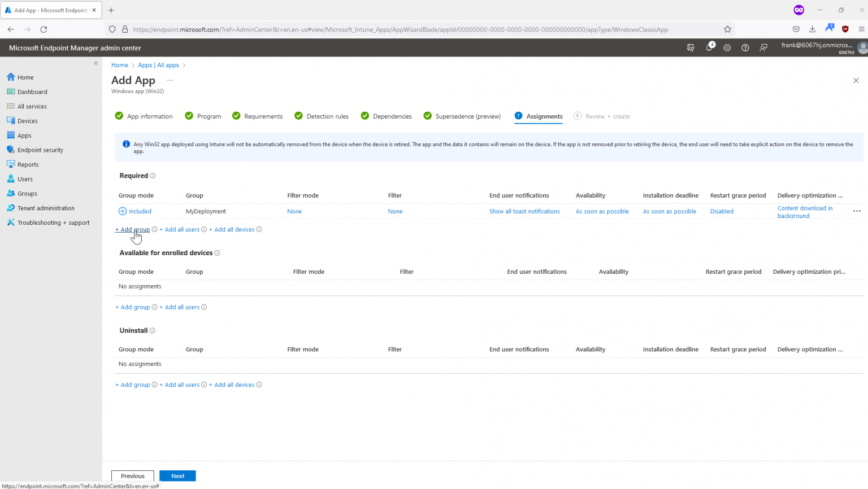Open portal settings gear icon
Screen dimensions: 868x489
tap(727, 48)
